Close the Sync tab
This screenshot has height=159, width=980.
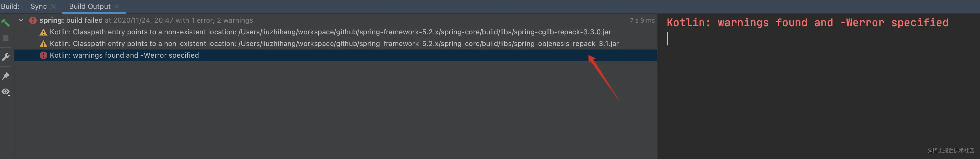coord(53,6)
